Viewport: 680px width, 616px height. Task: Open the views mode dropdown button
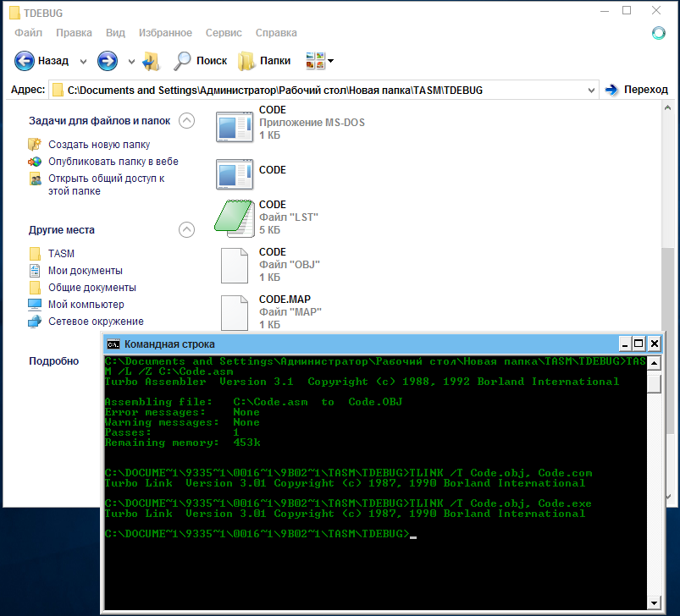319,61
